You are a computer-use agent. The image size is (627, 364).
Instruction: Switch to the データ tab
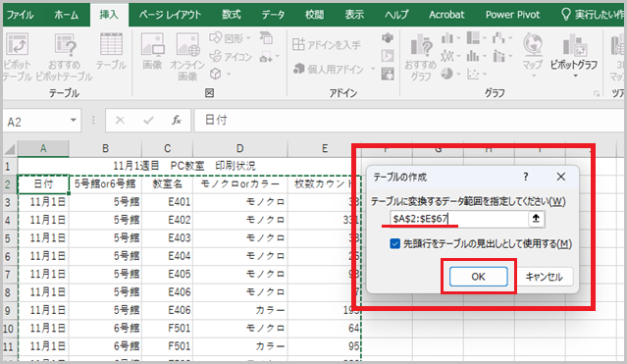coord(273,15)
